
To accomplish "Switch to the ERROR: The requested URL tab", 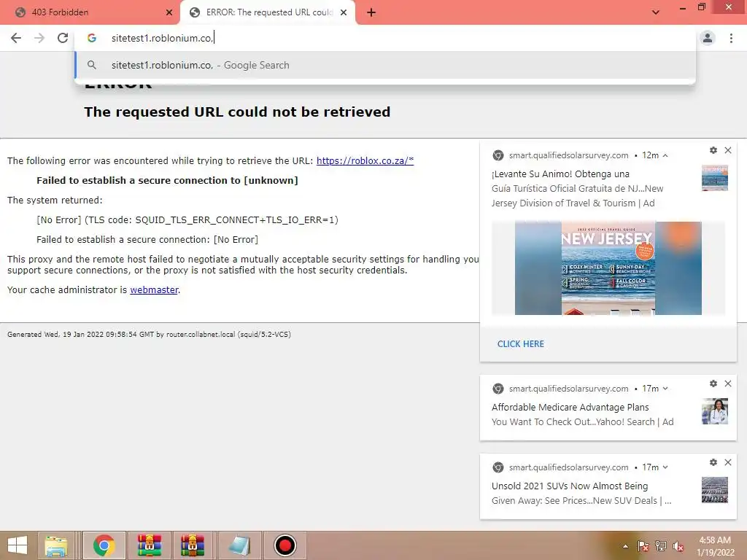I will click(267, 12).
